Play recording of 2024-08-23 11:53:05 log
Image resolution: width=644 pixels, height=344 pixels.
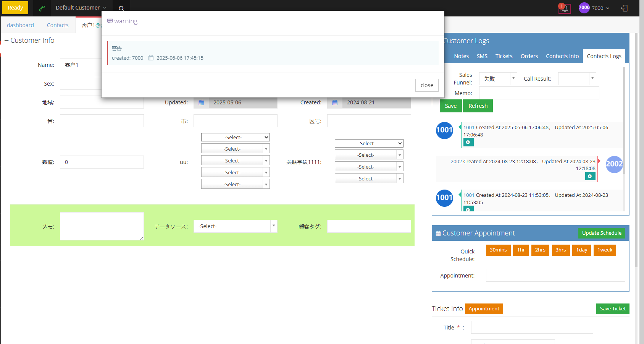pos(468,209)
